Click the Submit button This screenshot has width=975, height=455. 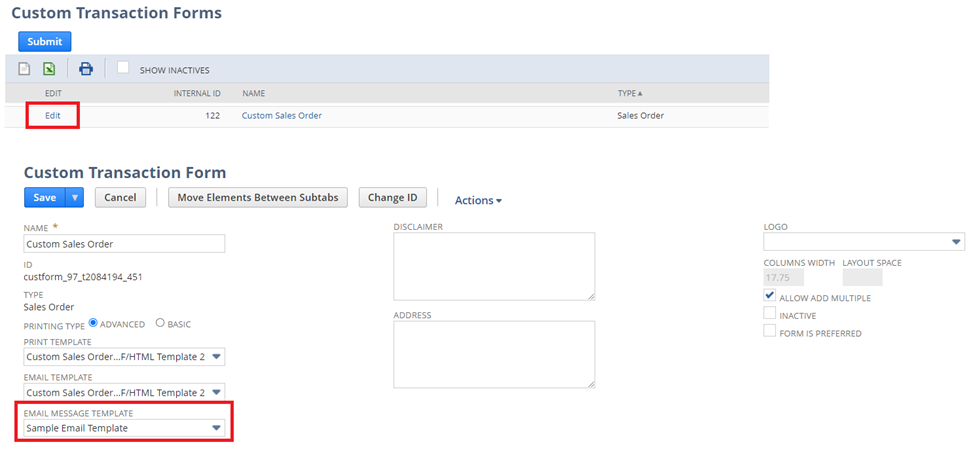point(45,42)
